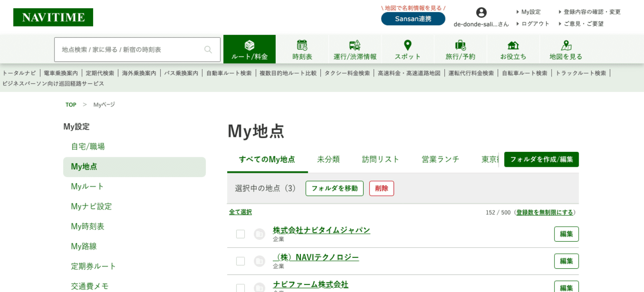Viewport: 644px width, 292px height.
Task: Open the 複数目的地ルート比較 submenu link
Action: pyautogui.click(x=288, y=73)
